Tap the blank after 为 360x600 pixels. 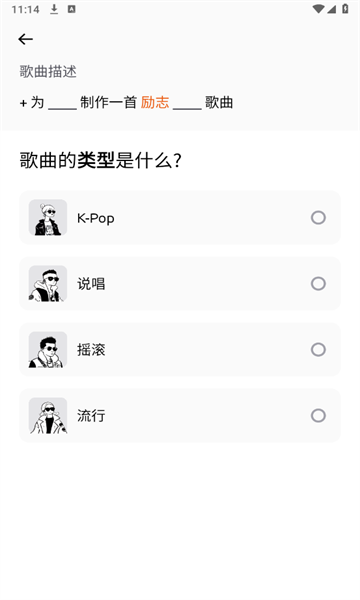62,104
